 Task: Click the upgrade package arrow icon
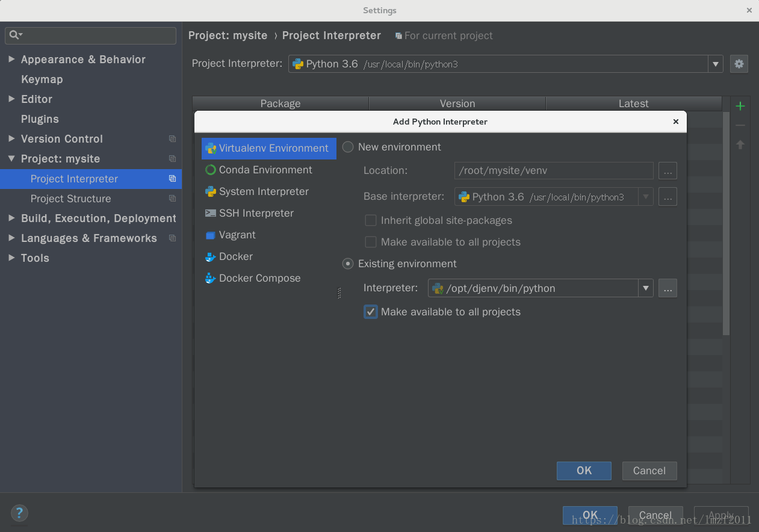click(x=740, y=144)
